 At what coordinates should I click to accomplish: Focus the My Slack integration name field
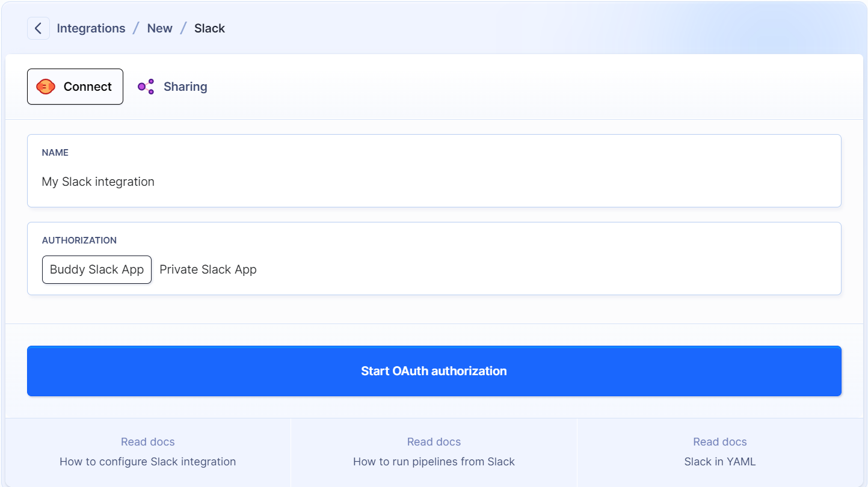433,182
